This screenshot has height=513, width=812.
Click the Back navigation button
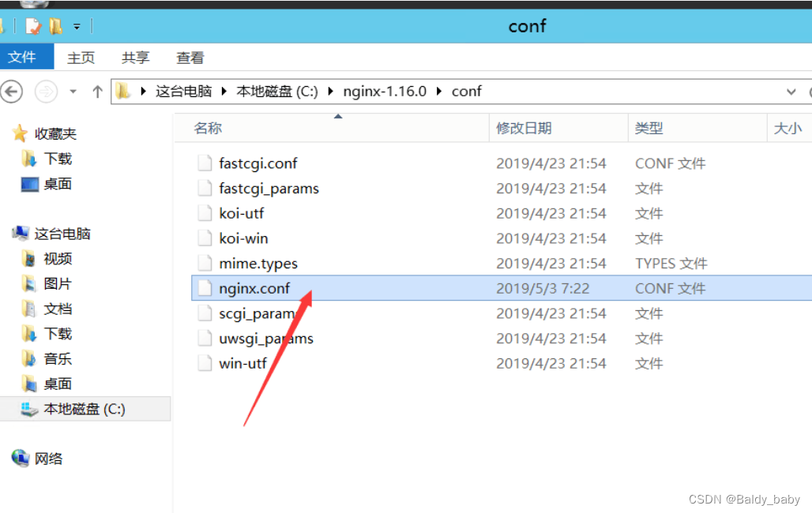click(x=12, y=92)
